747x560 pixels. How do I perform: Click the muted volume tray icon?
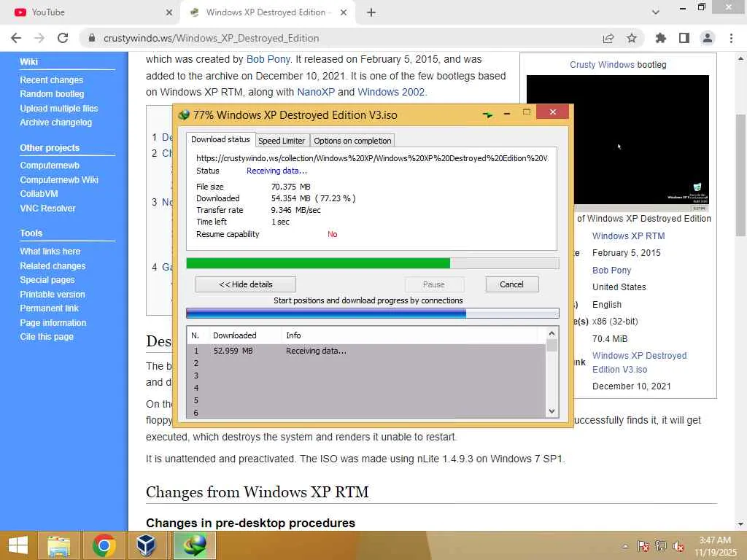pos(678,546)
